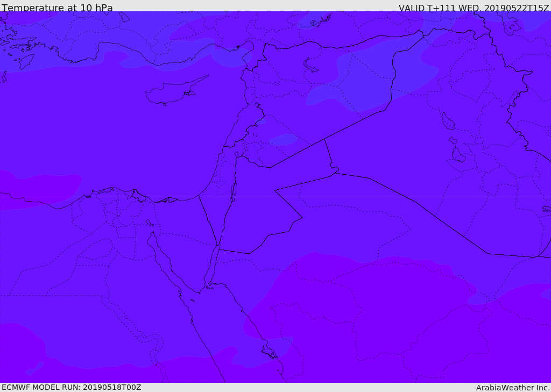
Task: Click the 'Temperature at 10 hPa' title text
Action: pos(57,8)
